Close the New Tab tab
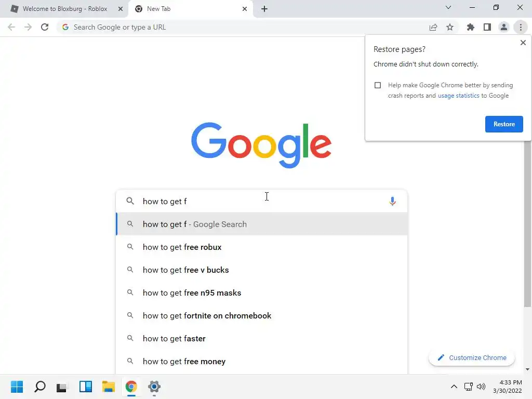Image resolution: width=532 pixels, height=399 pixels. click(x=245, y=9)
